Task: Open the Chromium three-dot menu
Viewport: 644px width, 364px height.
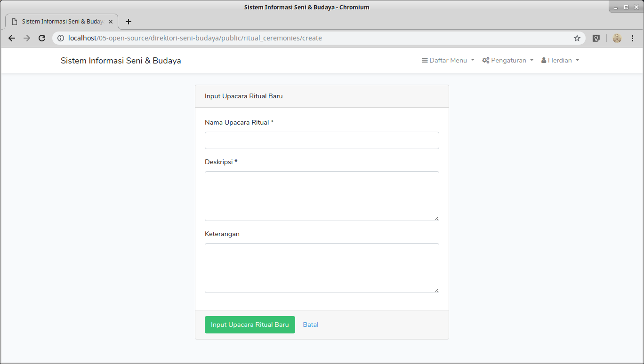Action: (632, 38)
